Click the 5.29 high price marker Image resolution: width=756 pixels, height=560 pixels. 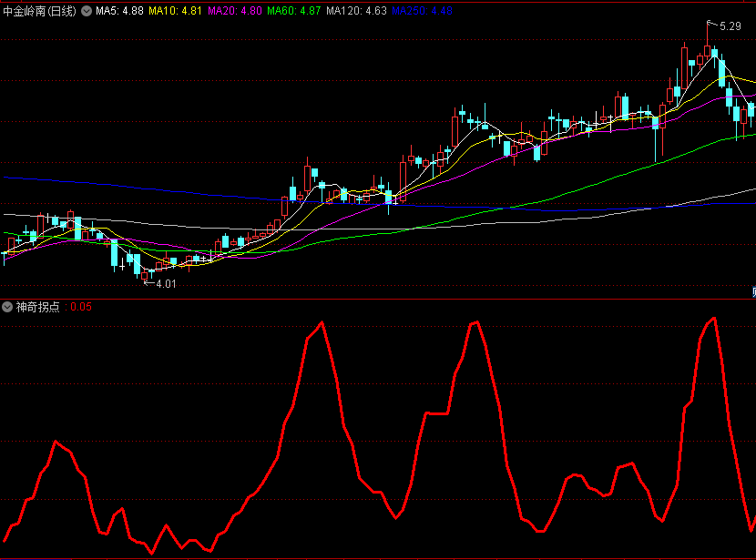pos(730,26)
